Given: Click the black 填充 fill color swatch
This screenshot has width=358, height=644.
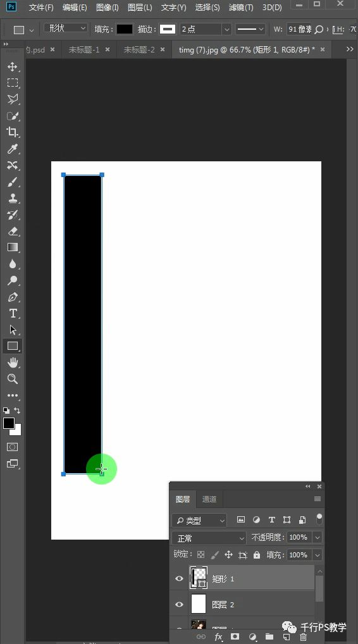Looking at the screenshot, I should [125, 29].
